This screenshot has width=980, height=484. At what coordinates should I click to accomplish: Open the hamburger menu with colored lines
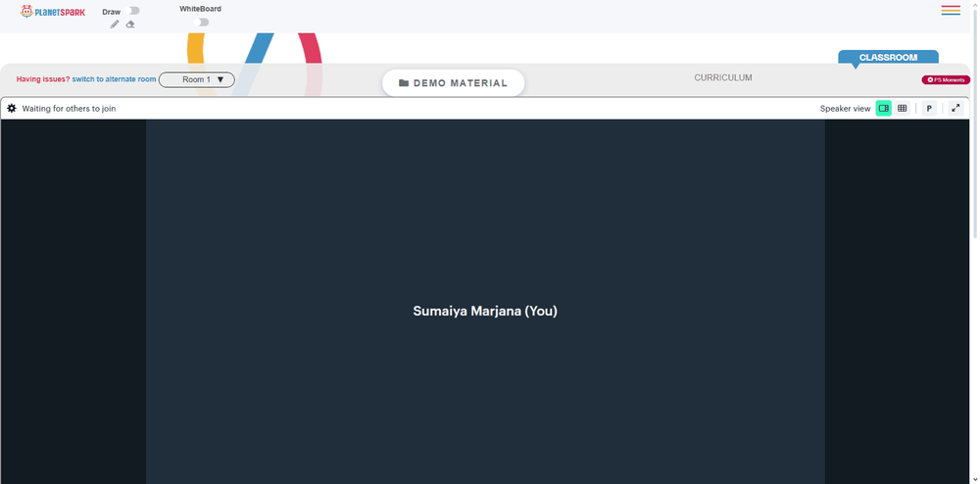pos(951,10)
